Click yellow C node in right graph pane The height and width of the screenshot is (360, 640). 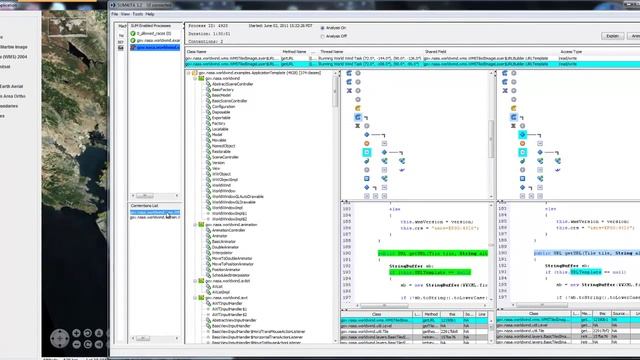pos(513,108)
